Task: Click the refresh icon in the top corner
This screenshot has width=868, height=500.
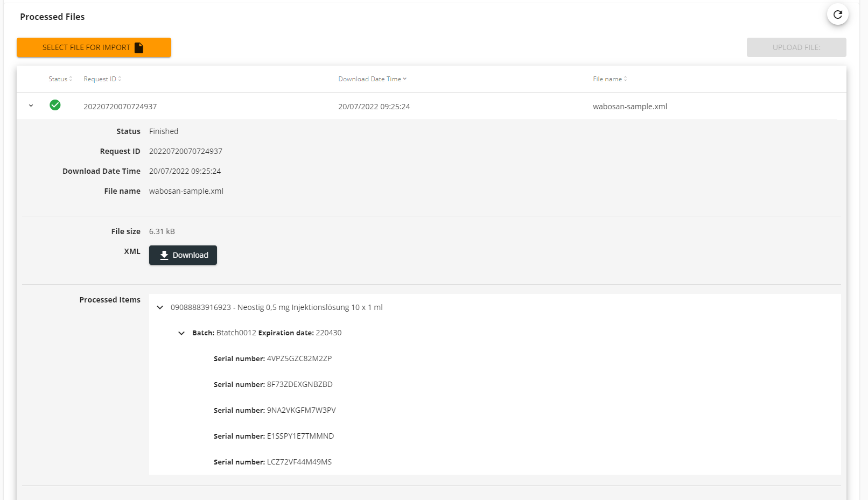Action: [837, 15]
